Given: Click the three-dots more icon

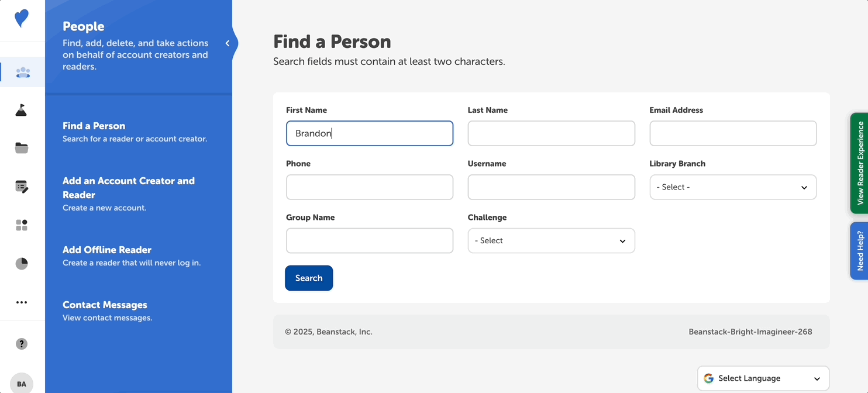Looking at the screenshot, I should click(x=22, y=302).
